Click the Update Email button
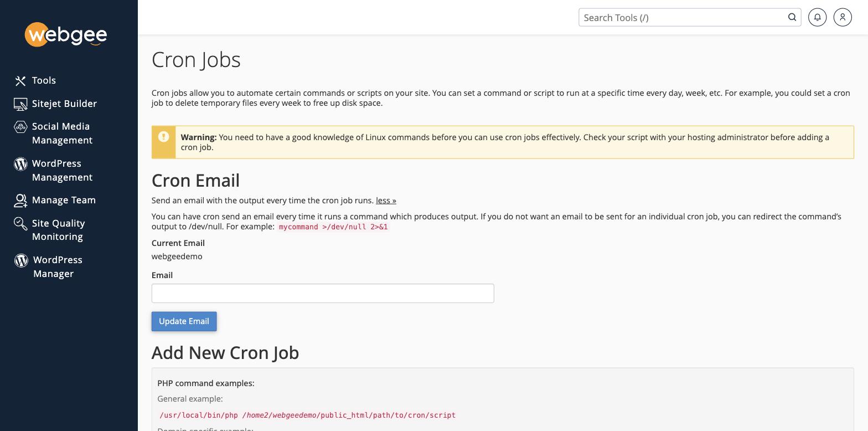 pos(184,321)
